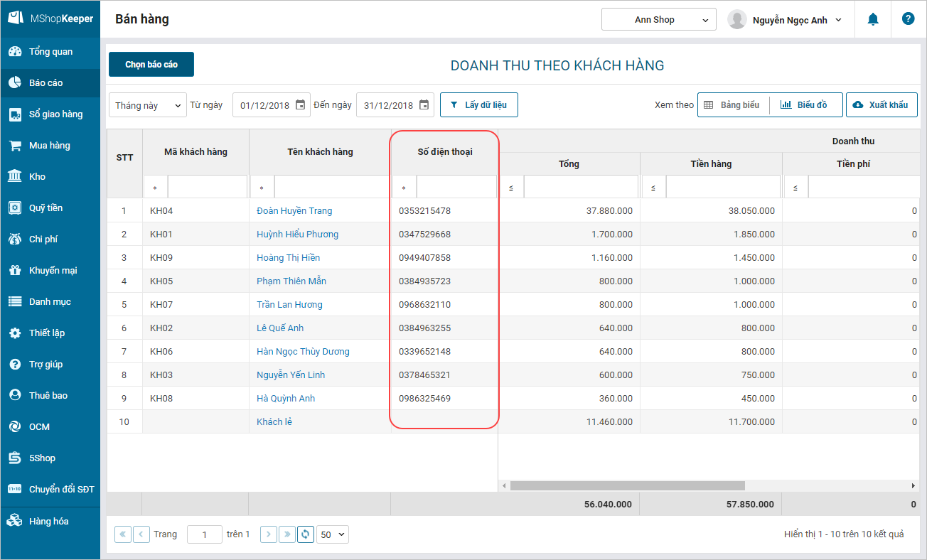This screenshot has width=927, height=560.
Task: Open the Tháng này period dropdown
Action: [x=147, y=105]
